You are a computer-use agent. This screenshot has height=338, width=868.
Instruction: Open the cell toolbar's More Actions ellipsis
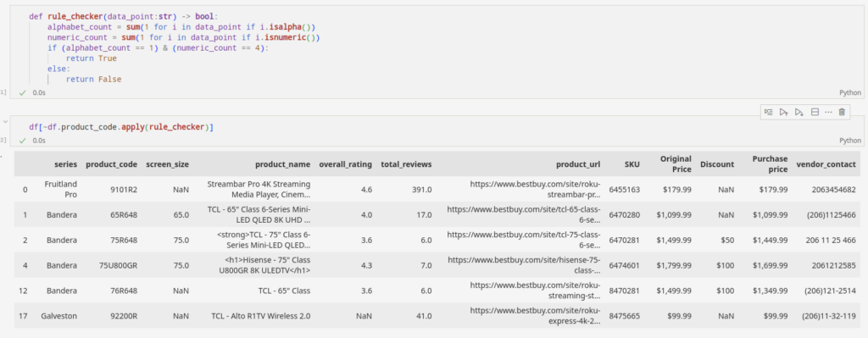coord(828,112)
